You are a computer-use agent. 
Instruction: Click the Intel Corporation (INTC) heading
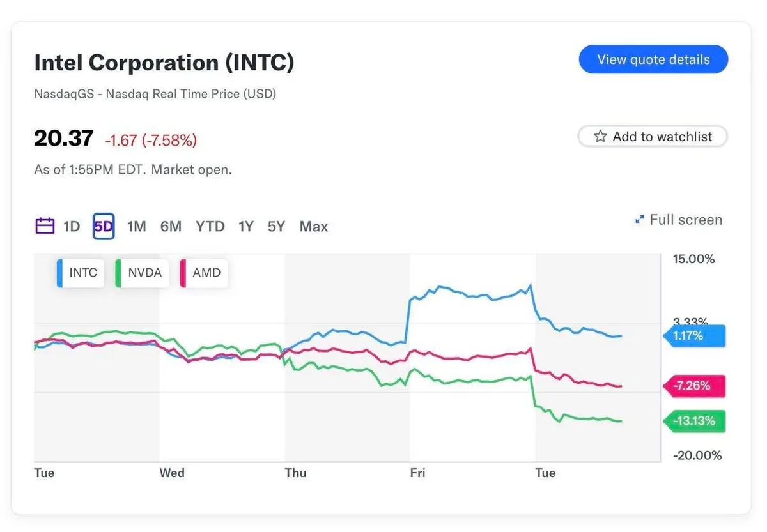(164, 63)
